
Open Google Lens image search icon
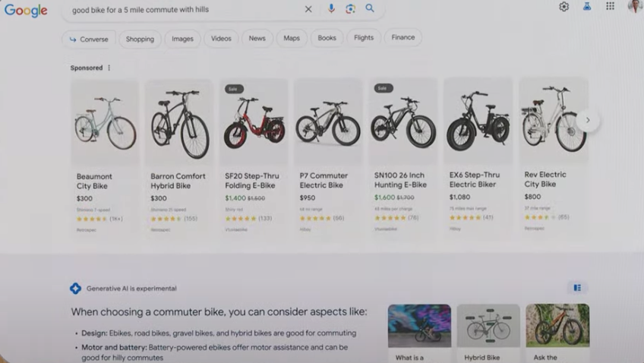point(350,8)
